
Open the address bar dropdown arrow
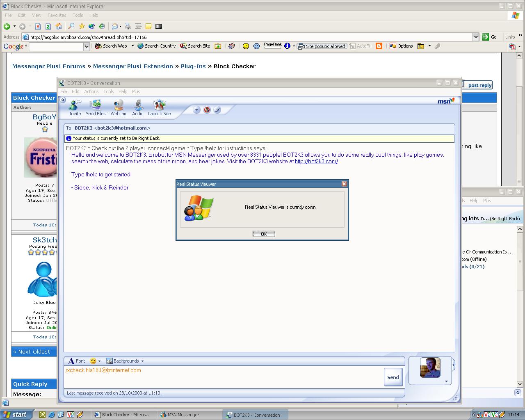(476, 37)
